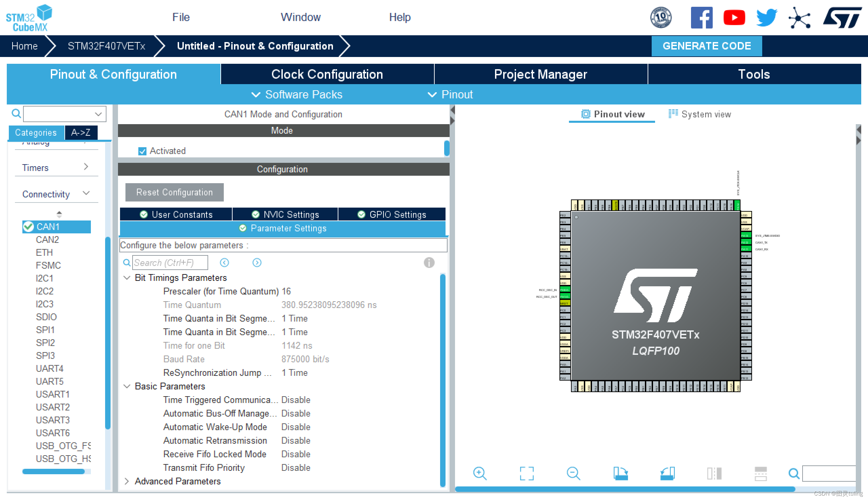The width and height of the screenshot is (868, 500).
Task: Click the ST logo top right
Action: click(842, 18)
